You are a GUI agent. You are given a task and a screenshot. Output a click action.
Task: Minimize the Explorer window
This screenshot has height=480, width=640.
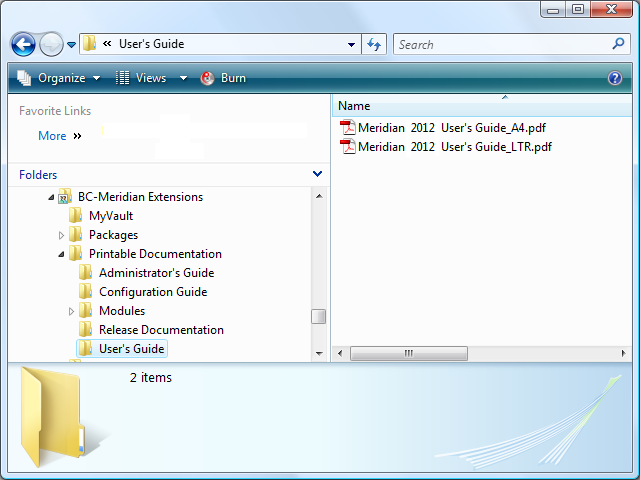coord(553,10)
